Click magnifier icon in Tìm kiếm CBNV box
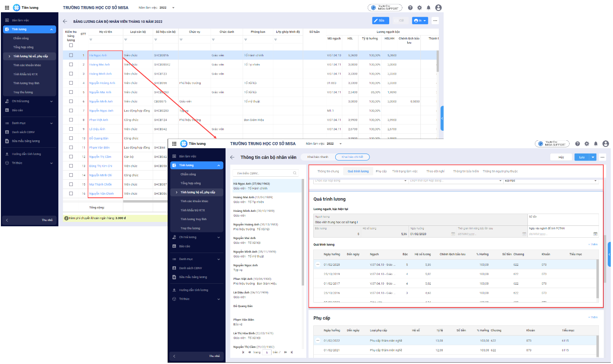The height and width of the screenshot is (364, 613). (x=295, y=173)
